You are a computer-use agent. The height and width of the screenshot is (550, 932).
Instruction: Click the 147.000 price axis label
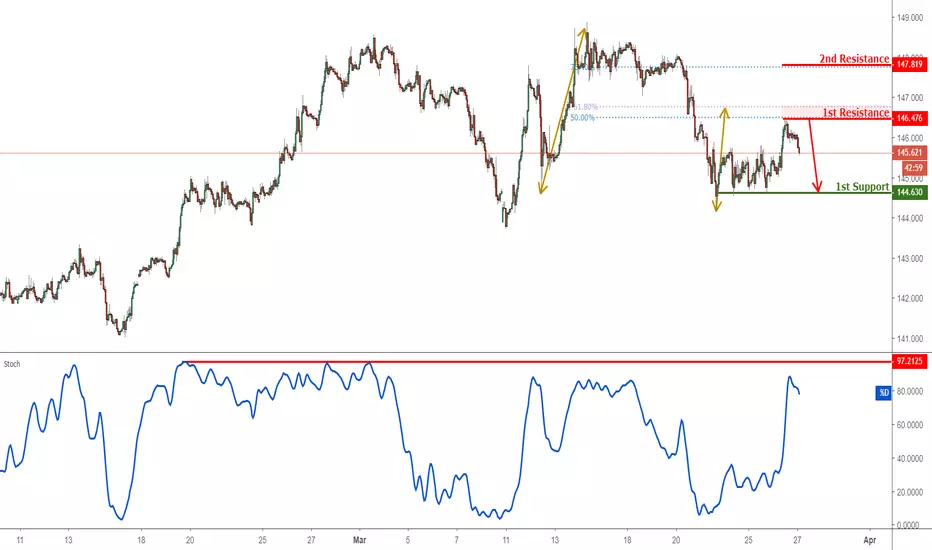911,98
